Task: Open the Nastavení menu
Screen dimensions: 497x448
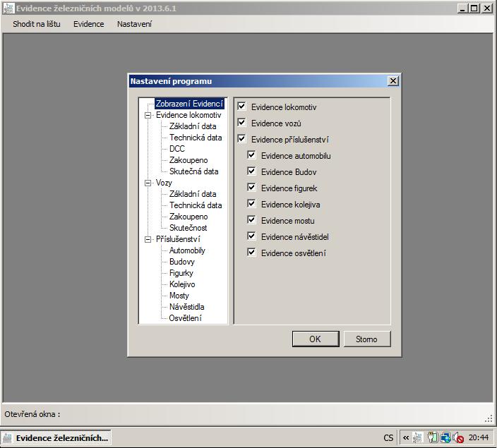Action: pos(134,24)
